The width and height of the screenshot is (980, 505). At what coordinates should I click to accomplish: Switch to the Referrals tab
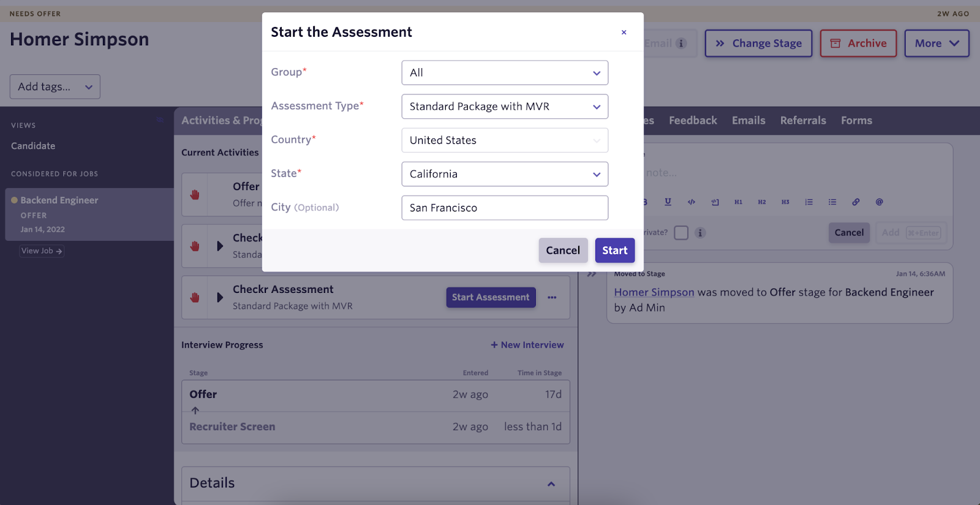[x=802, y=121]
